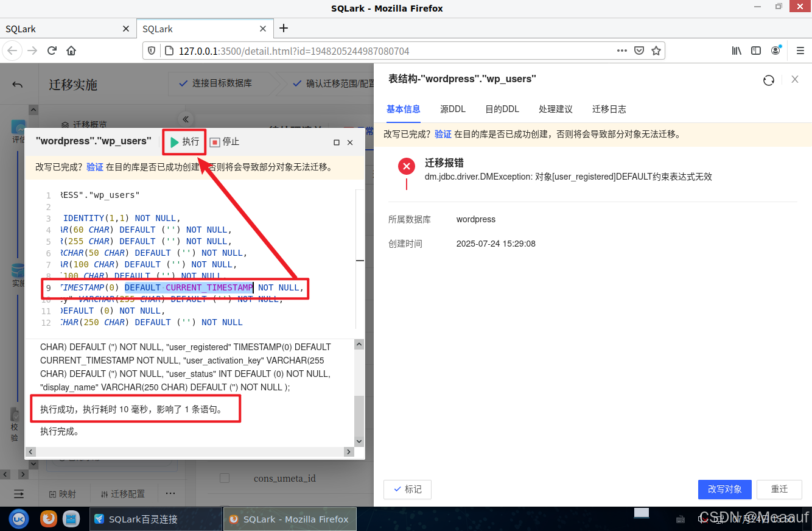Refresh the table structure panel
This screenshot has height=531, width=812.
tap(769, 80)
